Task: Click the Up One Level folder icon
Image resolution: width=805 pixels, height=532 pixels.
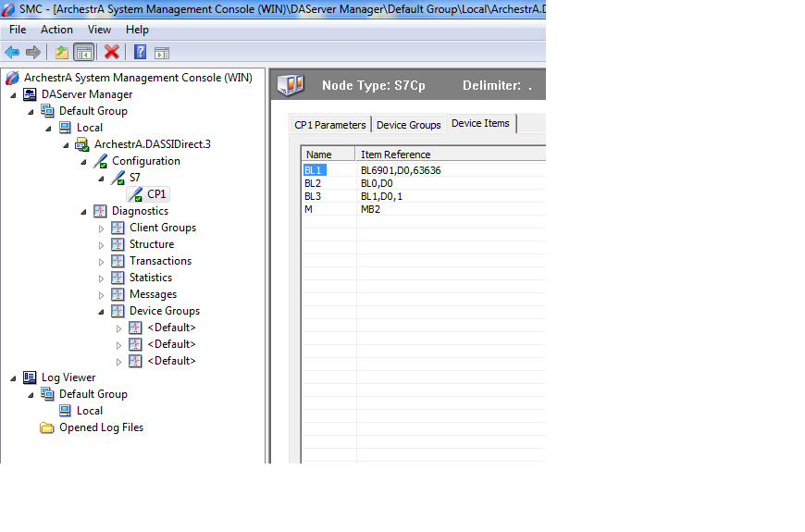Action: coord(61,53)
